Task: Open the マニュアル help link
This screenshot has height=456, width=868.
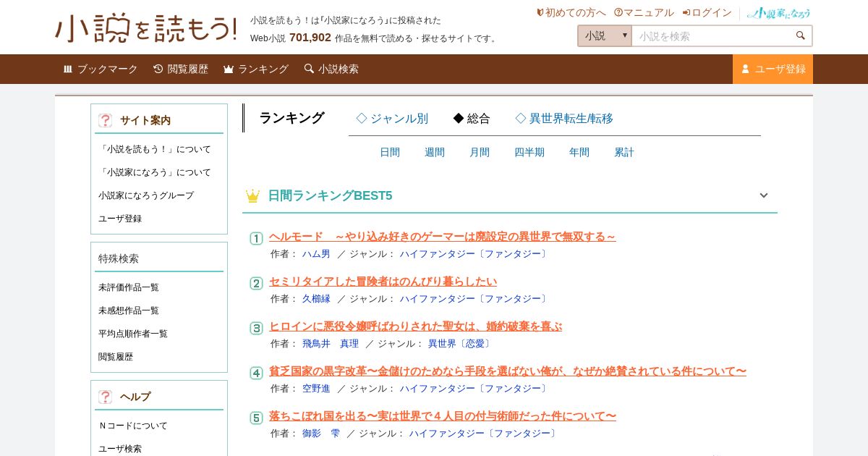Action: point(644,12)
